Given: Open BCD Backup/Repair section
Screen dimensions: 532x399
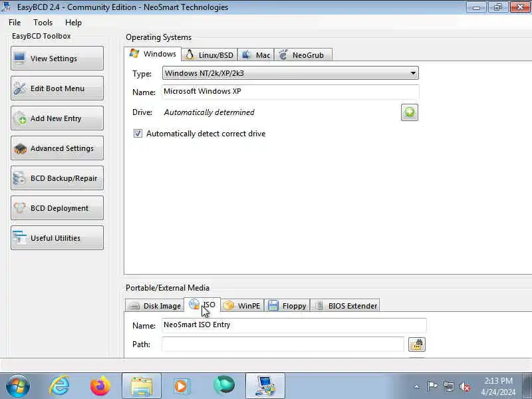Looking at the screenshot, I should (x=57, y=178).
